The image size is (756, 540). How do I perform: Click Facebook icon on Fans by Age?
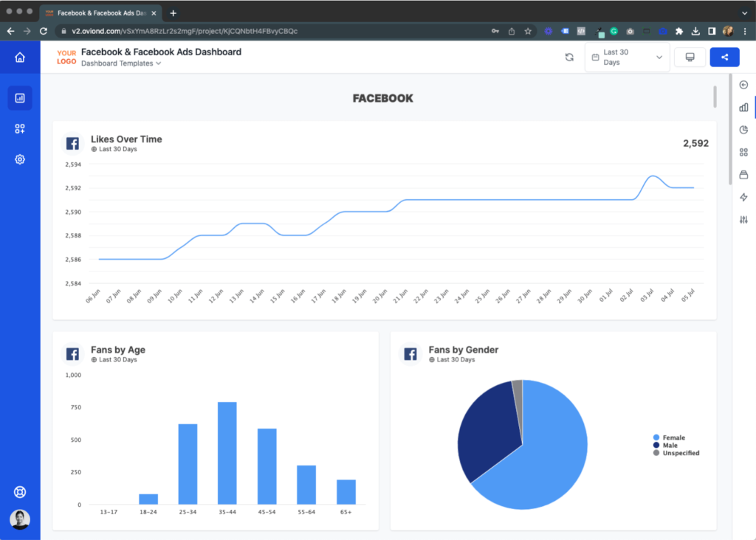click(73, 354)
